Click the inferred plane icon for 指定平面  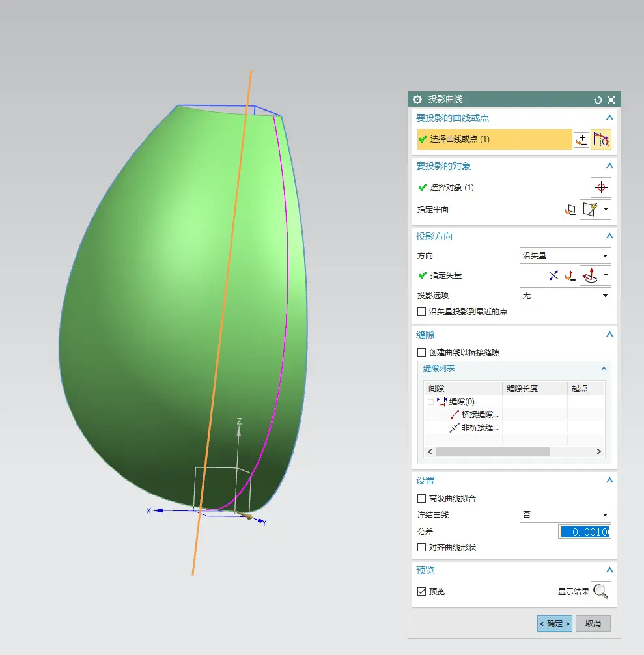click(590, 209)
